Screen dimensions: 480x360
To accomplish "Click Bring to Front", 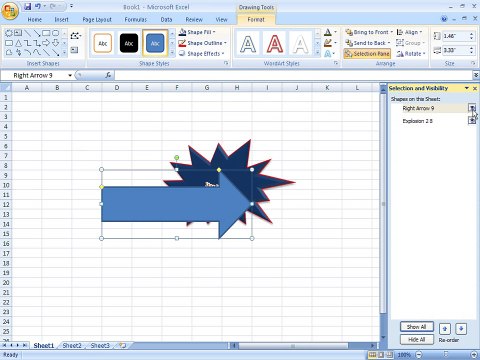I will [x=369, y=32].
